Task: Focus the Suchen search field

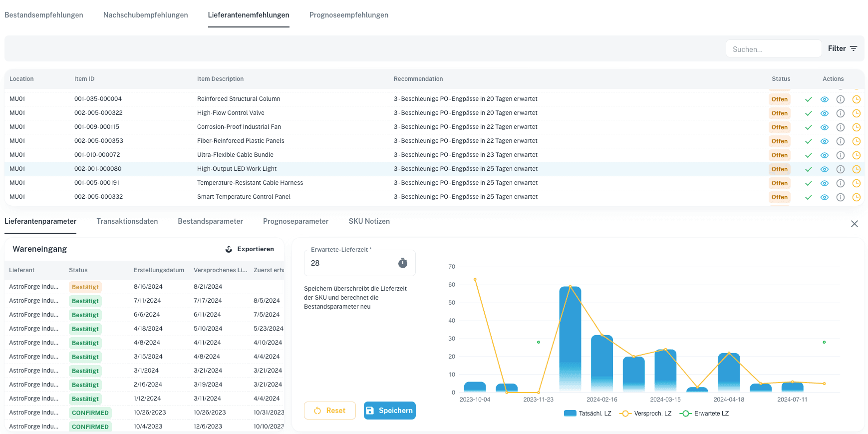Action: pos(773,49)
